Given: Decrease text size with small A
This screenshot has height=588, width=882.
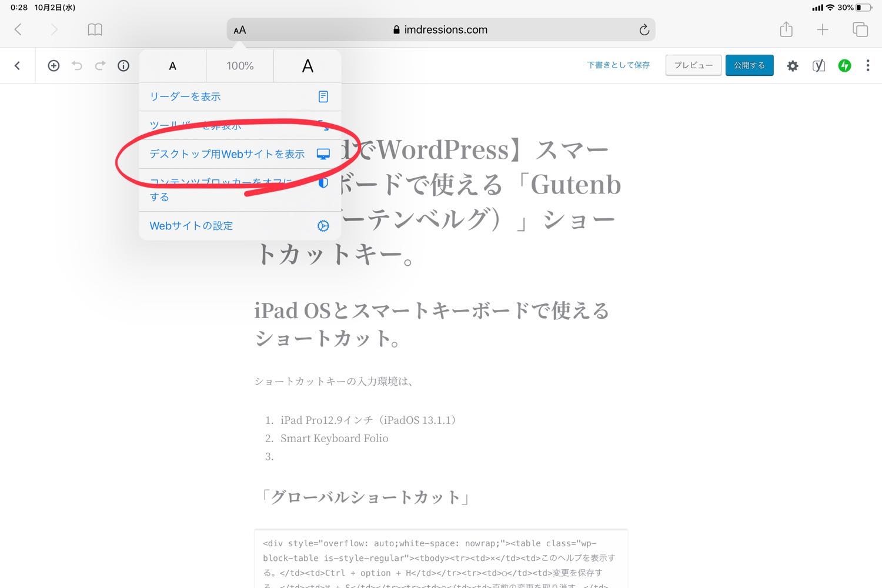Looking at the screenshot, I should (x=172, y=66).
